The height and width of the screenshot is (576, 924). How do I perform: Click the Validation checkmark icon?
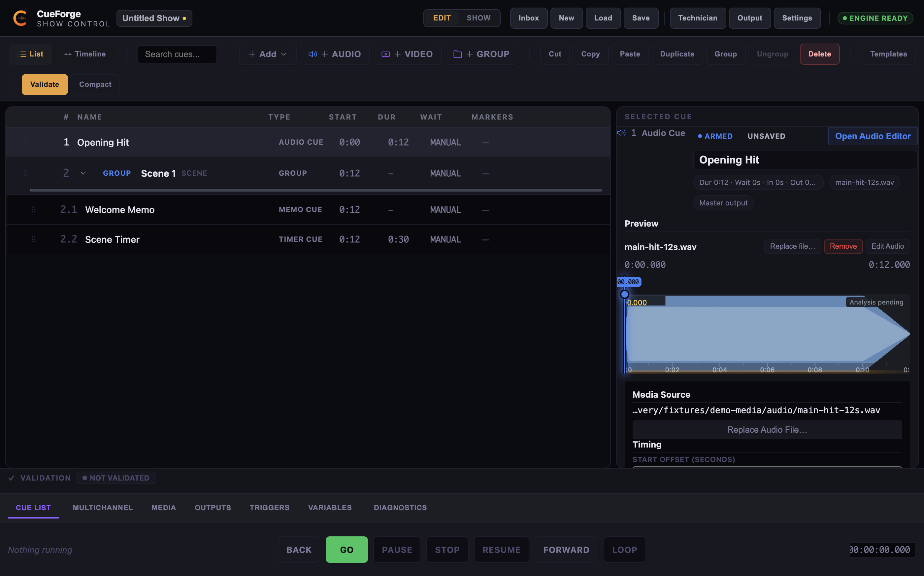coord(12,478)
